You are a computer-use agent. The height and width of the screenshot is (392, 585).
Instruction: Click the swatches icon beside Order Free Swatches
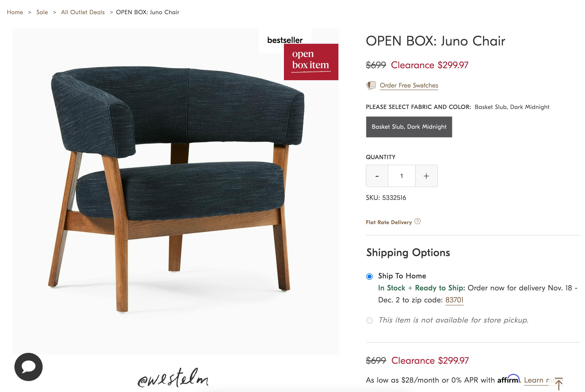tap(371, 86)
